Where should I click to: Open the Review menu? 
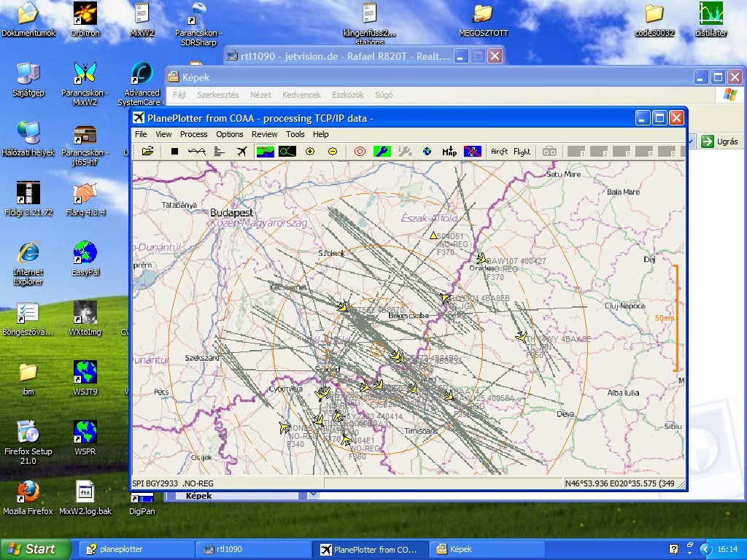264,134
